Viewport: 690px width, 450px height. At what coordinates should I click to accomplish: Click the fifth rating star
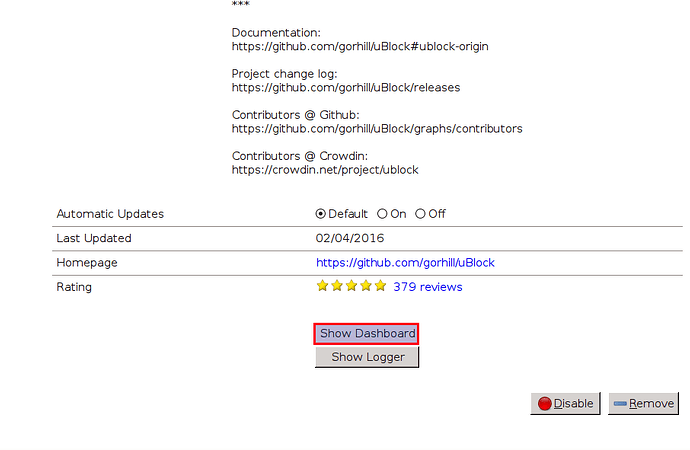[x=380, y=286]
